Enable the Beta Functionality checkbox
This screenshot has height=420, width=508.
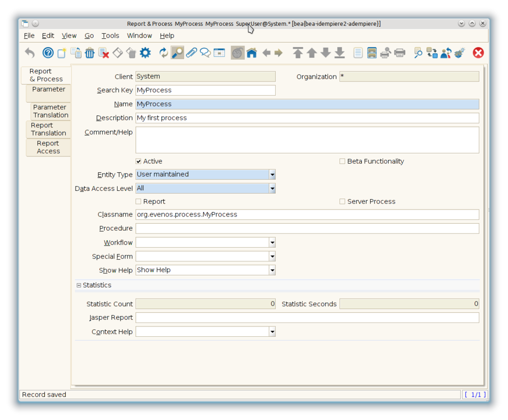click(342, 161)
